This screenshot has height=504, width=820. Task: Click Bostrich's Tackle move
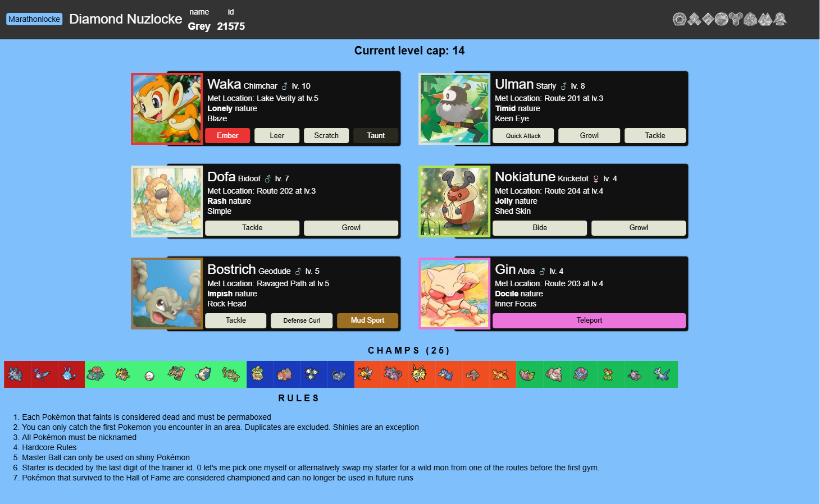pos(236,320)
